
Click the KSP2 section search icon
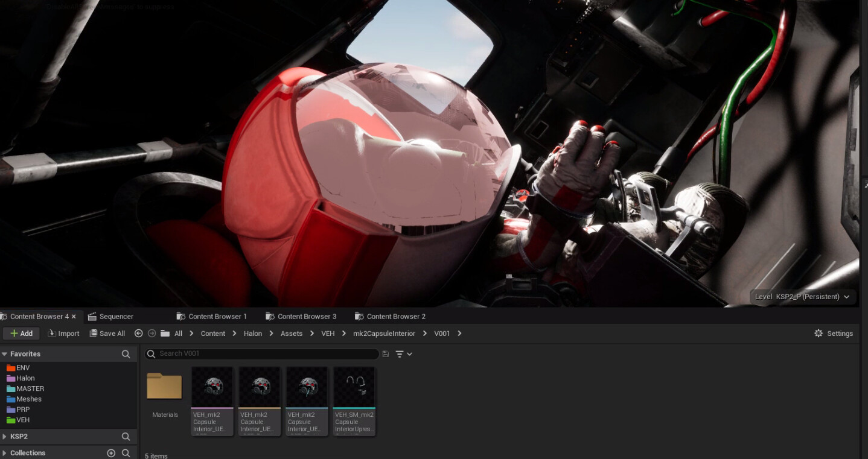click(x=126, y=437)
